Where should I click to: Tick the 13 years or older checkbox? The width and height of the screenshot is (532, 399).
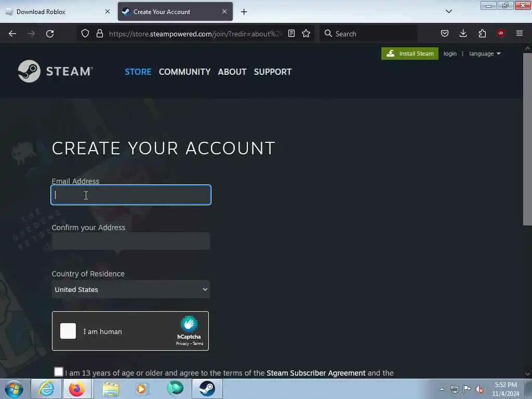(x=59, y=372)
